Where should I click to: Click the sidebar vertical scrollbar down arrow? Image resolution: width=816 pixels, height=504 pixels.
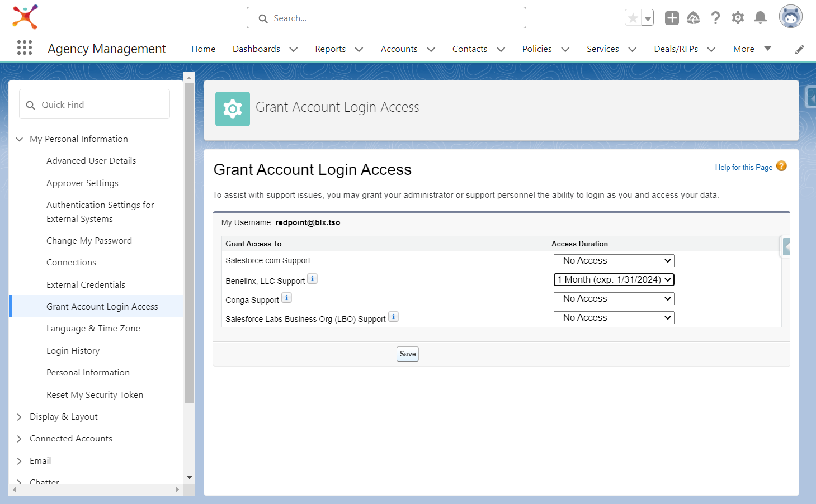tap(189, 478)
